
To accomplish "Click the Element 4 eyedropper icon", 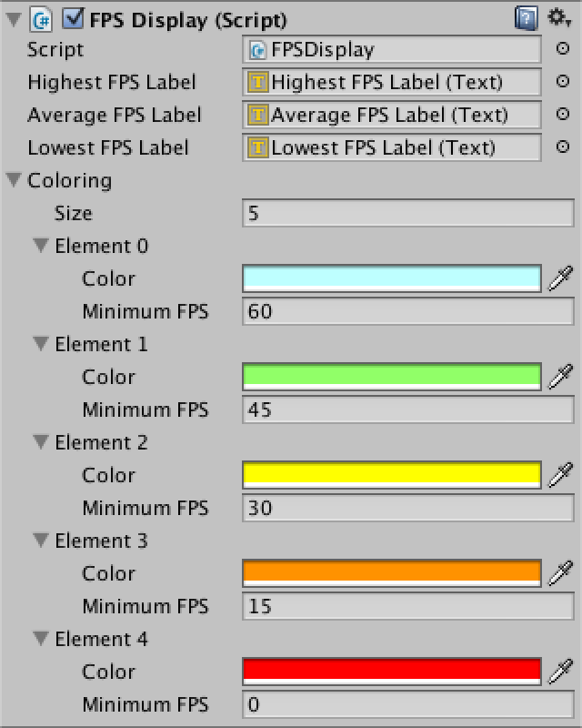I will (561, 672).
